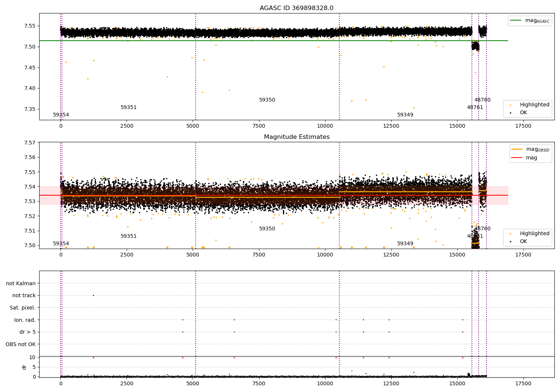Click obsid label 48761 in the top plot
The image size is (560, 392).
(475, 108)
